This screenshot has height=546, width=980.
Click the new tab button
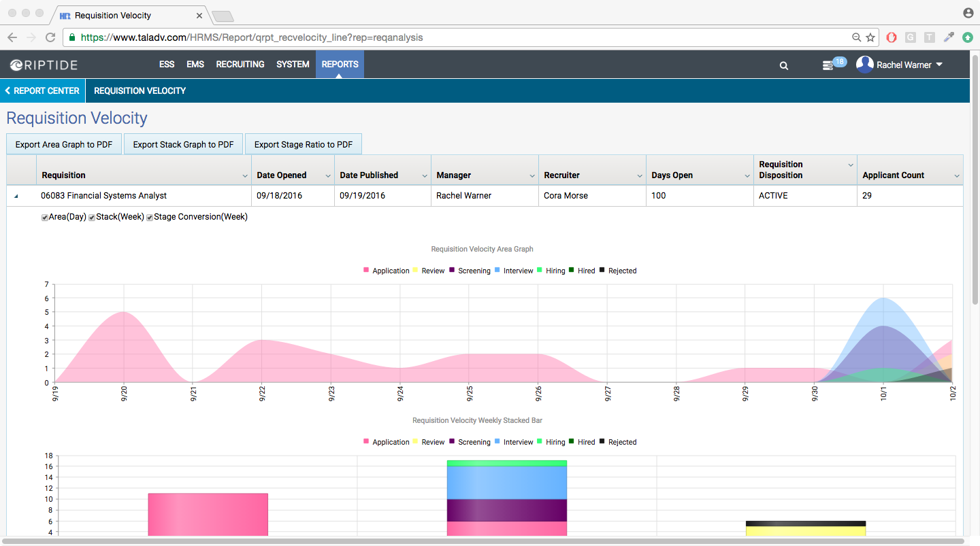pos(223,16)
